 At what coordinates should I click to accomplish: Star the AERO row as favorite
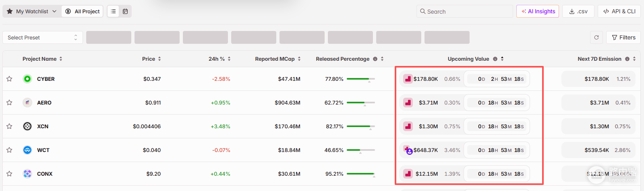(x=9, y=103)
